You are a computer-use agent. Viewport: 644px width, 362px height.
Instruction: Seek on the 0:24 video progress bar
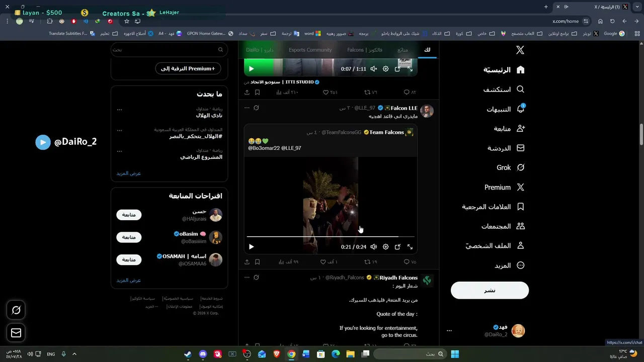click(331, 236)
